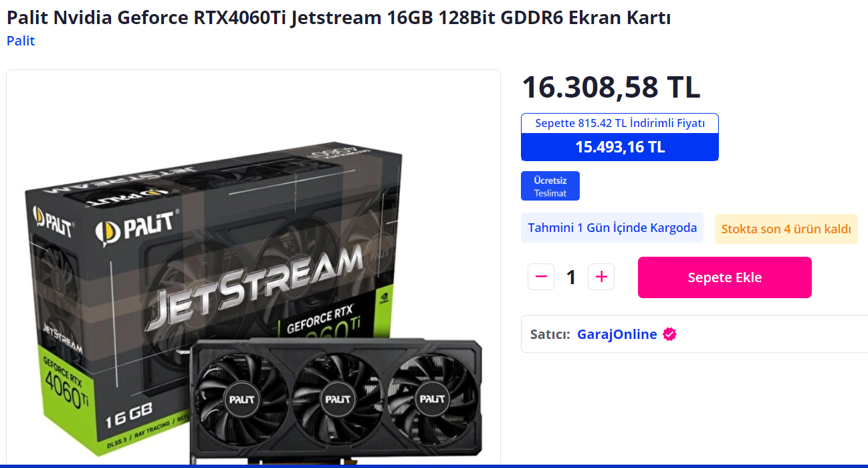Increase quantity with the plus button
This screenshot has height=468, width=868.
click(601, 277)
